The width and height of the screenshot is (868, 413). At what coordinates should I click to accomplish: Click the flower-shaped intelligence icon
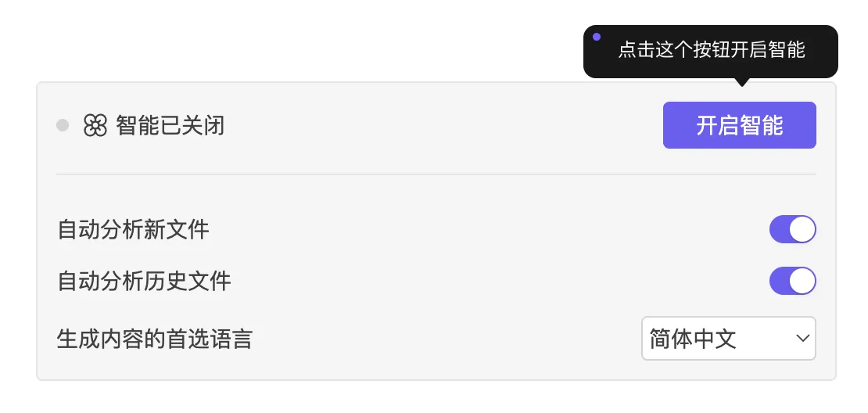95,125
